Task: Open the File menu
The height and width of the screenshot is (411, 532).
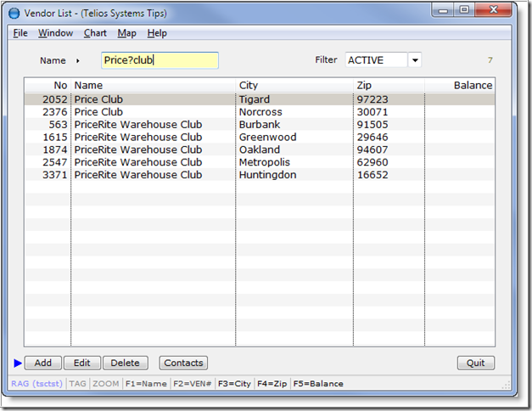Action: [x=20, y=33]
